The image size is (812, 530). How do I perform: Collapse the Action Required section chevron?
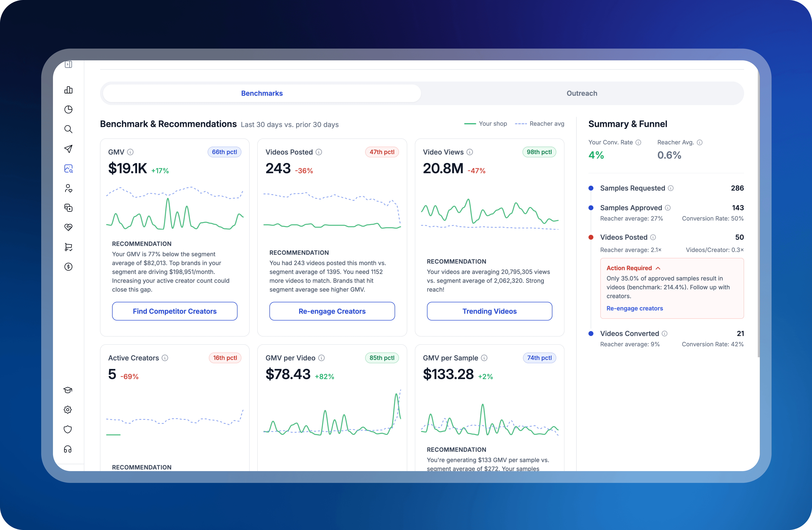coord(658,268)
